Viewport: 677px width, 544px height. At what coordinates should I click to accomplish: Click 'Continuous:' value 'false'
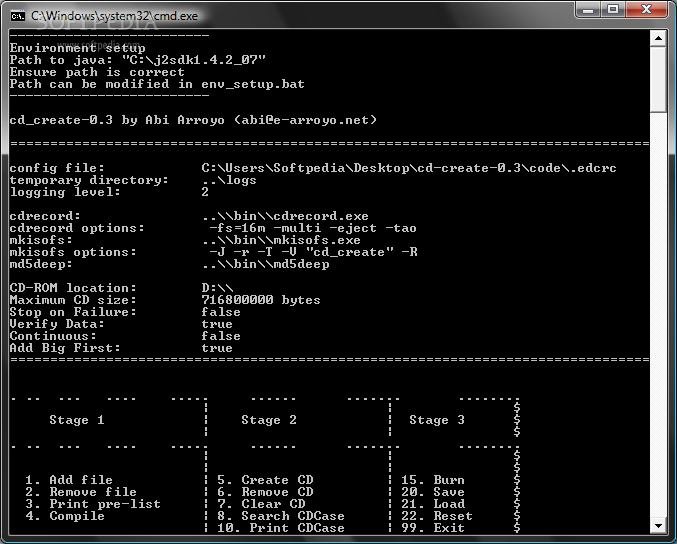(x=221, y=336)
